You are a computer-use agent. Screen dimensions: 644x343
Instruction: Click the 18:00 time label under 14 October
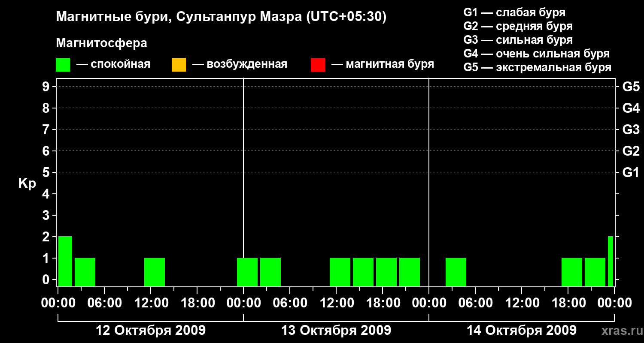(568, 303)
